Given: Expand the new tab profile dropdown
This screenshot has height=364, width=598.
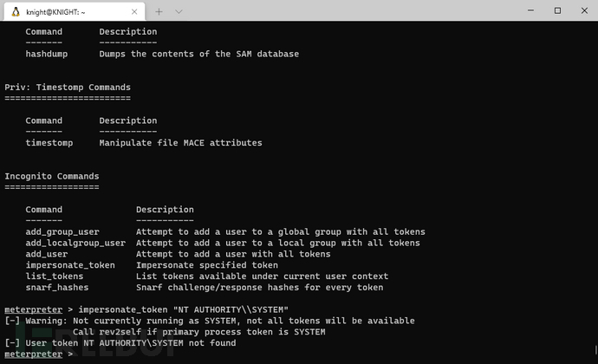Looking at the screenshot, I should pyautogui.click(x=179, y=12).
